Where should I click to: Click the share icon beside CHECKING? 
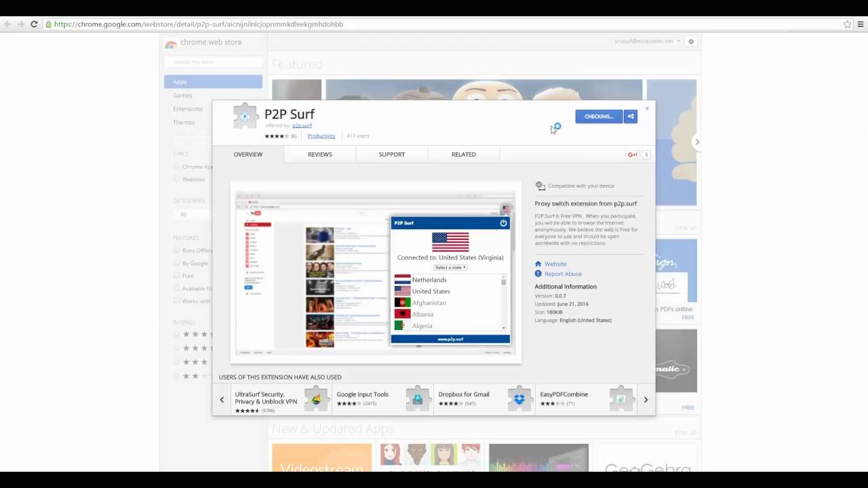point(631,117)
